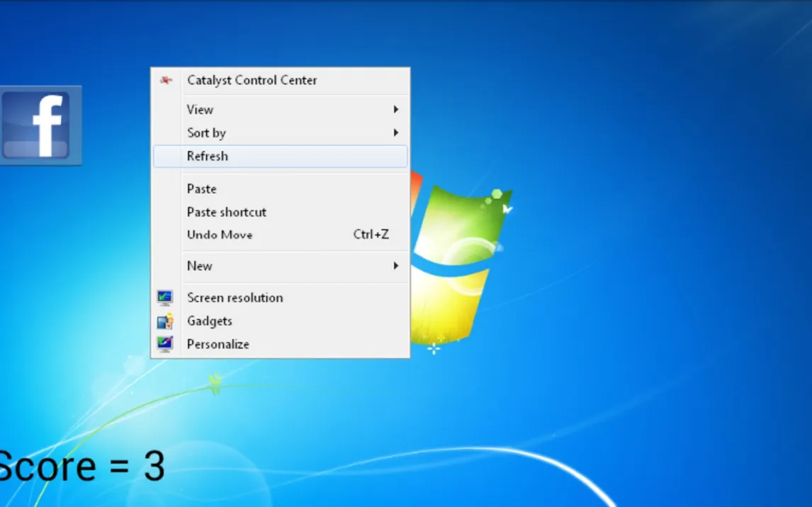Choose Undo Move from the menu

pyautogui.click(x=220, y=234)
